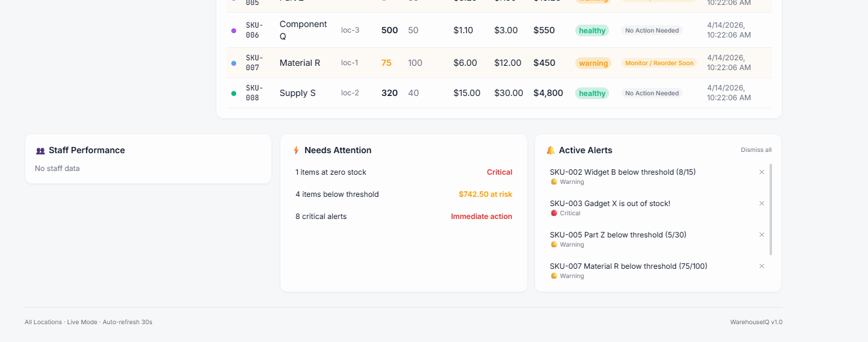This screenshot has height=342, width=868.
Task: Click loc-1 in the Material R row
Action: 349,63
